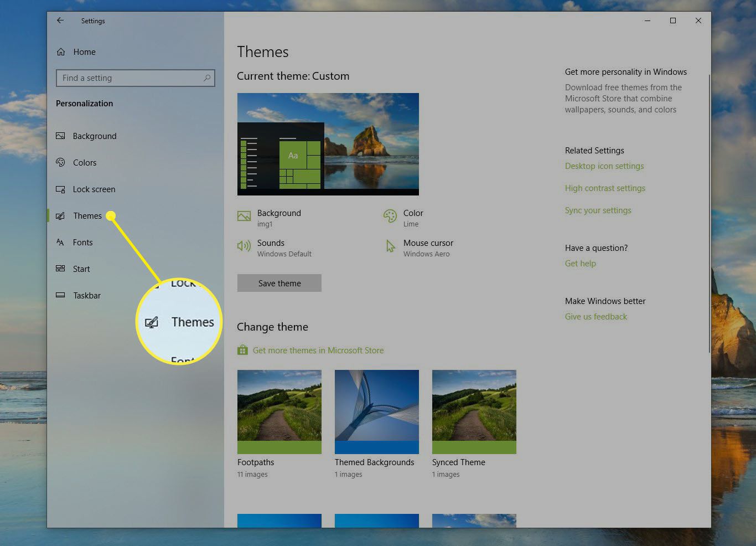The height and width of the screenshot is (546, 756).
Task: Click the Home house icon
Action: pyautogui.click(x=61, y=51)
